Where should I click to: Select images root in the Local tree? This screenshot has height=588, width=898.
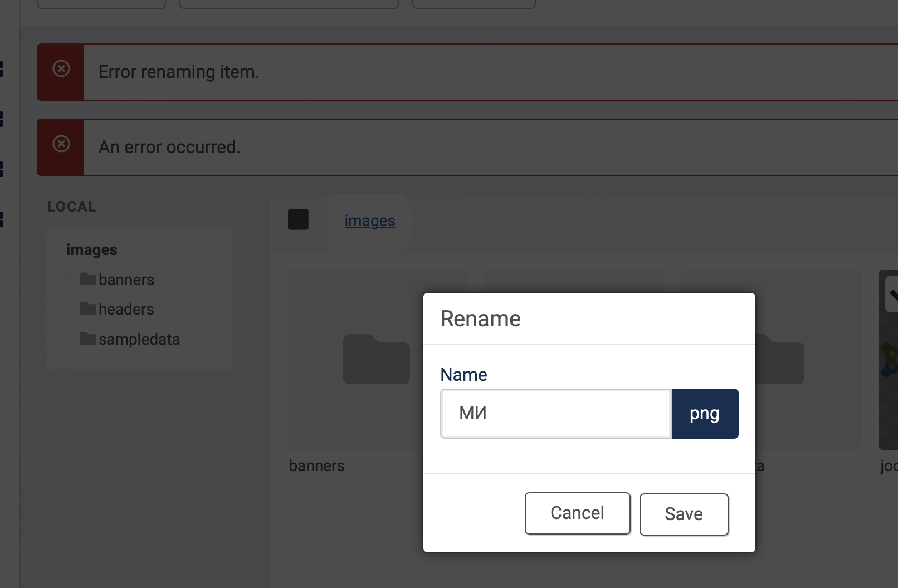[91, 249]
